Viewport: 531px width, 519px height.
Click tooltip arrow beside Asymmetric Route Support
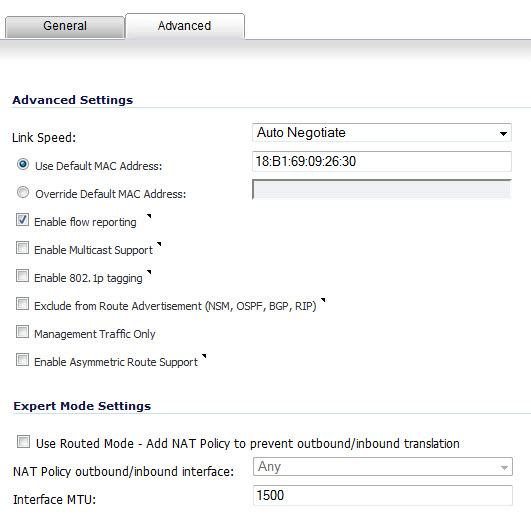(x=204, y=356)
